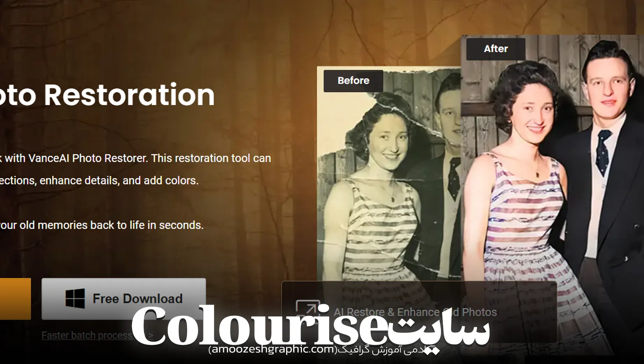644x364 pixels.
Task: Click the Photo Restoration heading
Action: point(107,95)
